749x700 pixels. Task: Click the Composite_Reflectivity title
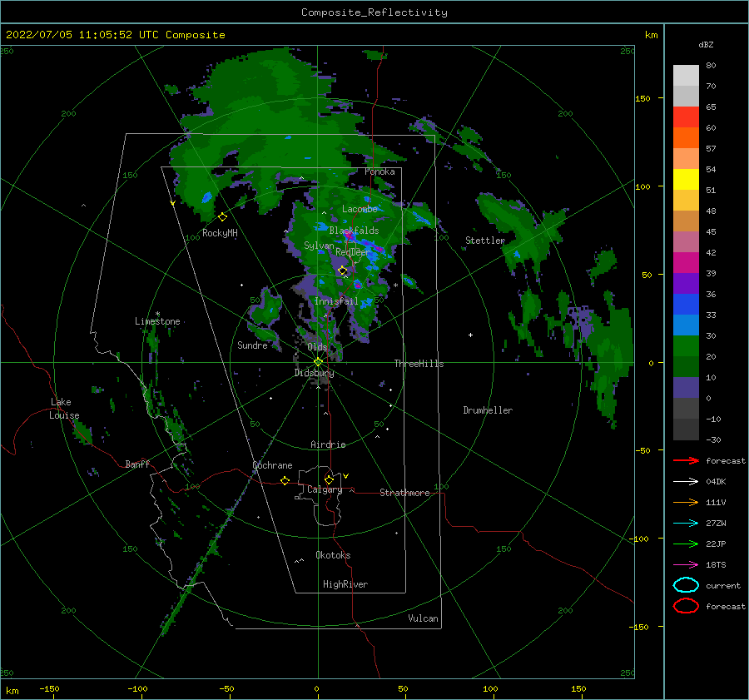click(374, 12)
